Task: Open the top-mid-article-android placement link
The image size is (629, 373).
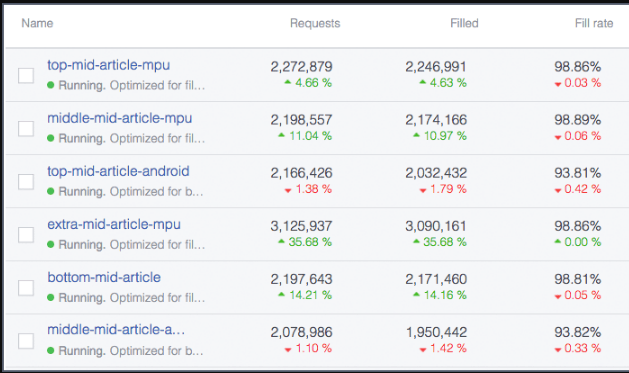Action: pos(118,171)
